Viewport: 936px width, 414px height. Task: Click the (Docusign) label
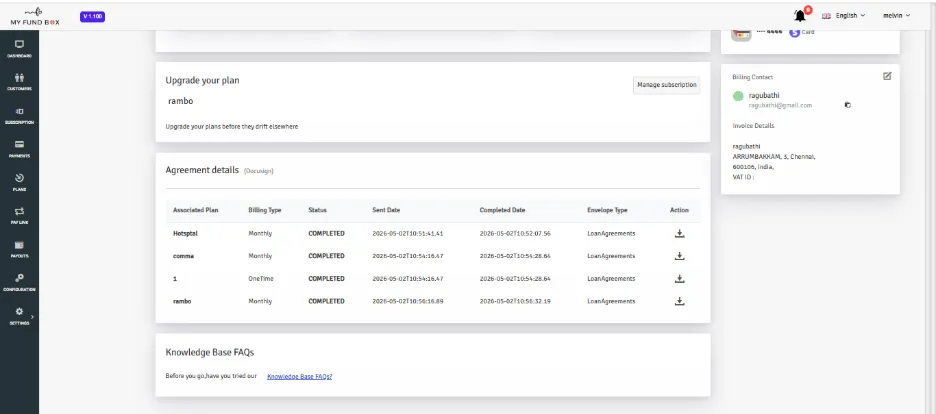click(x=258, y=171)
